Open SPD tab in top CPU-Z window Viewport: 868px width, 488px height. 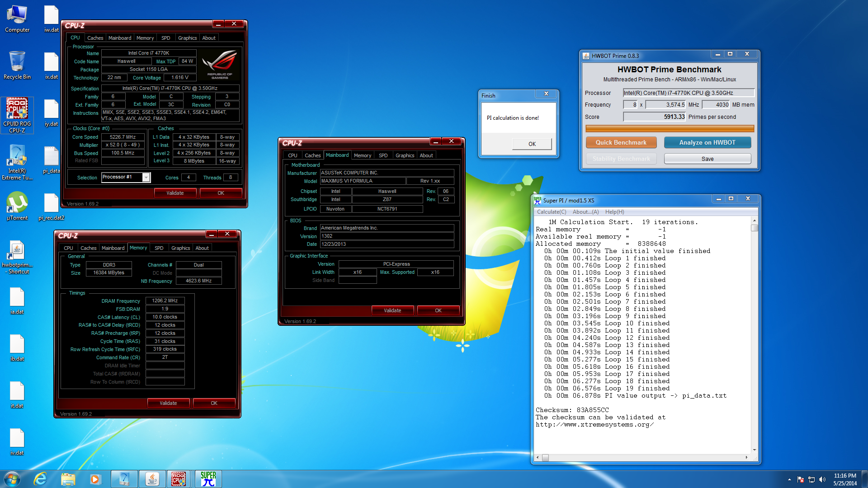coord(166,38)
